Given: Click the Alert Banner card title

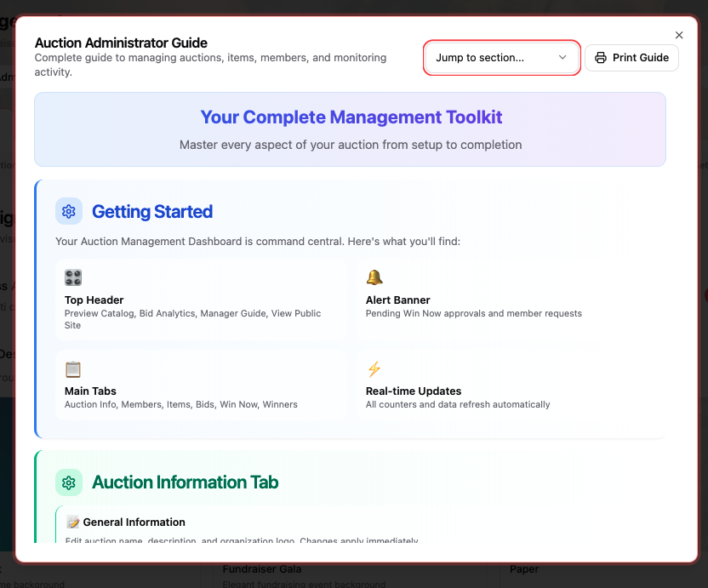Looking at the screenshot, I should point(397,300).
